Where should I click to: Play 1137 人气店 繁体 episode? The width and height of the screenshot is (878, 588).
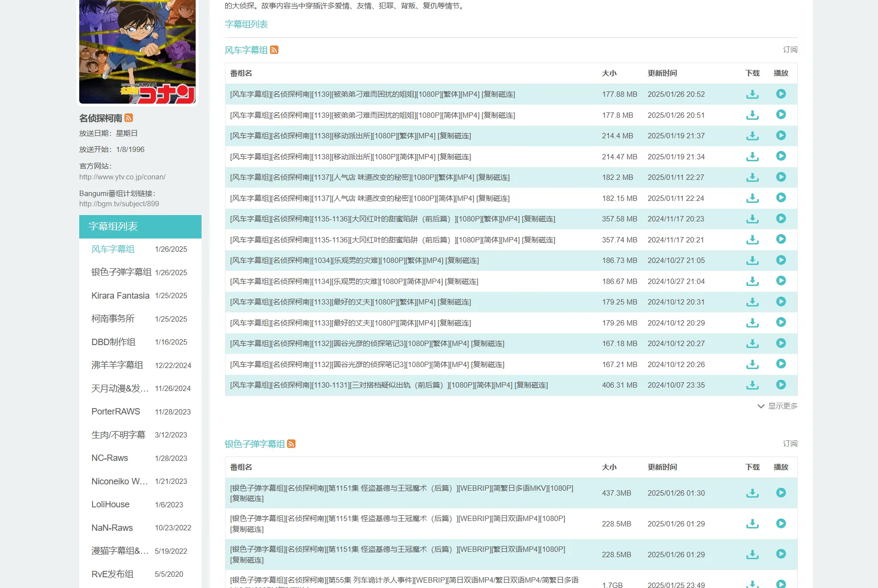[781, 177]
